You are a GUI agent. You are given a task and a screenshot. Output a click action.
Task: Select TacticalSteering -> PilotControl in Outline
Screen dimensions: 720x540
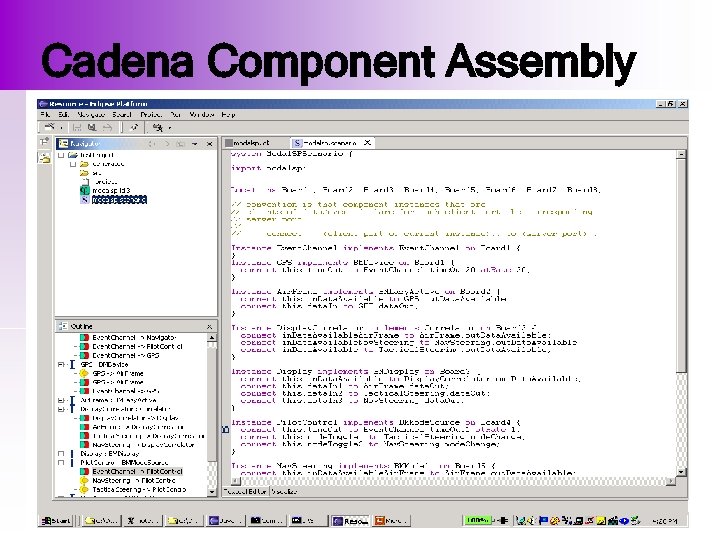pos(133,489)
